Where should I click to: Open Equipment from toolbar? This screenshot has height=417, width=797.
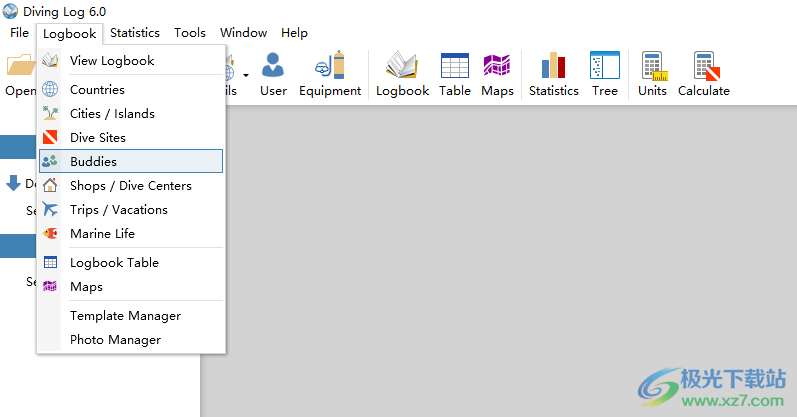tap(330, 75)
